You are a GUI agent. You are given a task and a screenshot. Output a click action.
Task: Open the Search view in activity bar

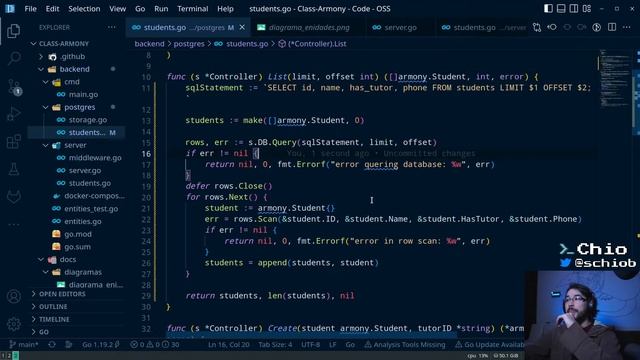tap(14, 58)
